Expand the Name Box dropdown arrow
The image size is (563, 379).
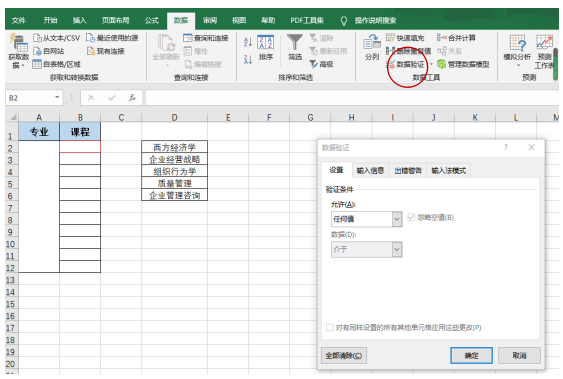[x=57, y=98]
